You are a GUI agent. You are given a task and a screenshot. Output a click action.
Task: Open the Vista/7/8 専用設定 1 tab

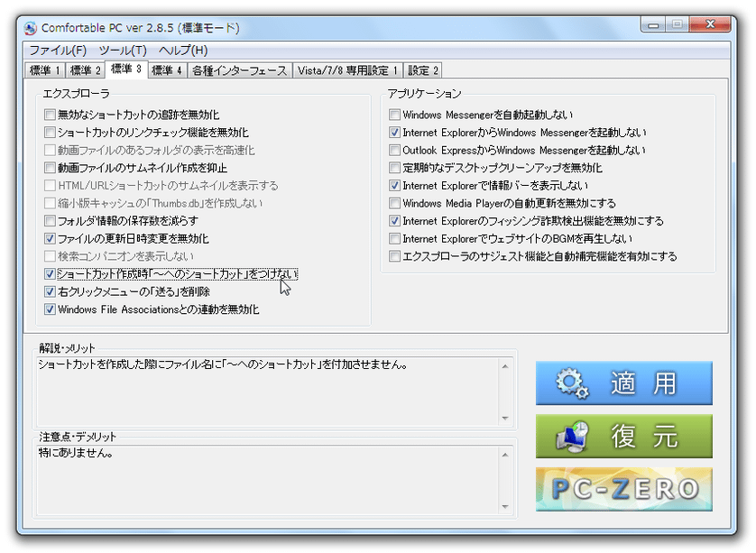tap(347, 70)
